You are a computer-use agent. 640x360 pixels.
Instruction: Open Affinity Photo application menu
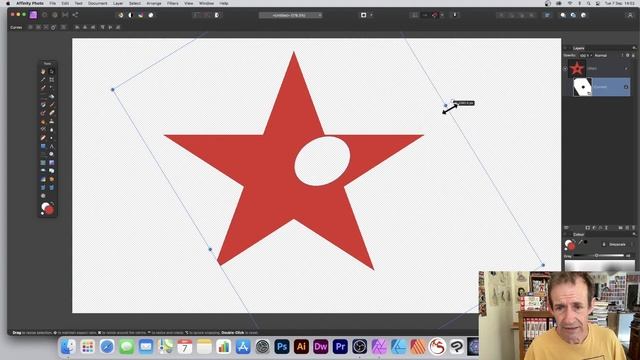click(x=30, y=3)
